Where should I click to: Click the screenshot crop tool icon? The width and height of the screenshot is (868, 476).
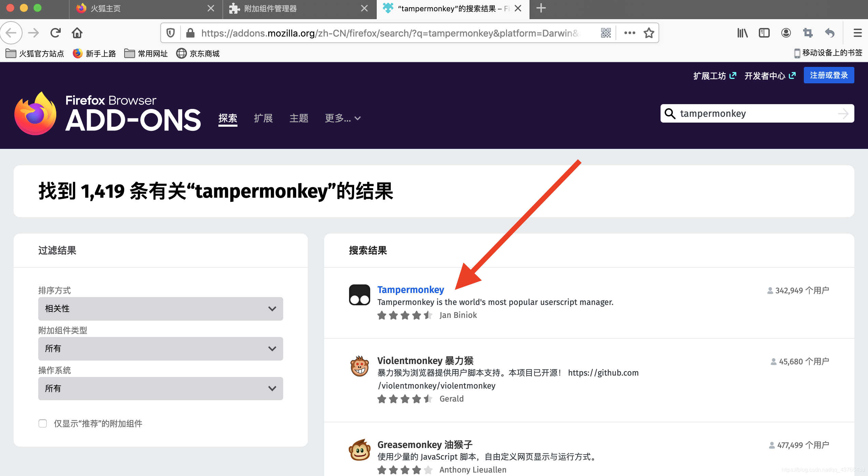pos(808,33)
